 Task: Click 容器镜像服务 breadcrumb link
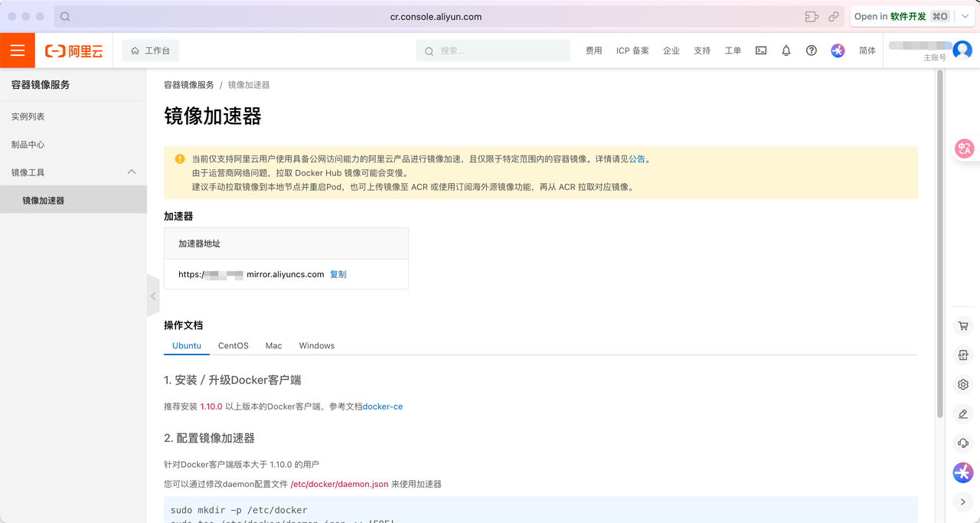point(189,85)
